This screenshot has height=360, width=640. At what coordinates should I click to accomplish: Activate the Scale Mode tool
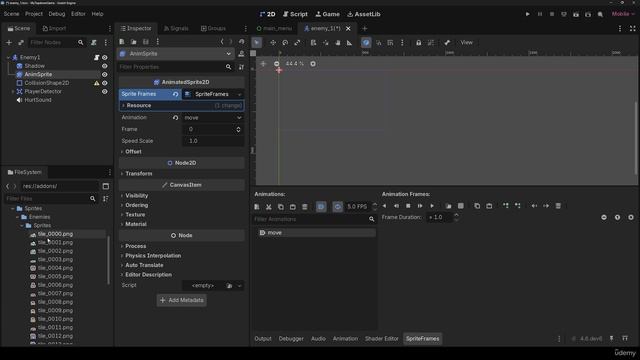coord(297,42)
